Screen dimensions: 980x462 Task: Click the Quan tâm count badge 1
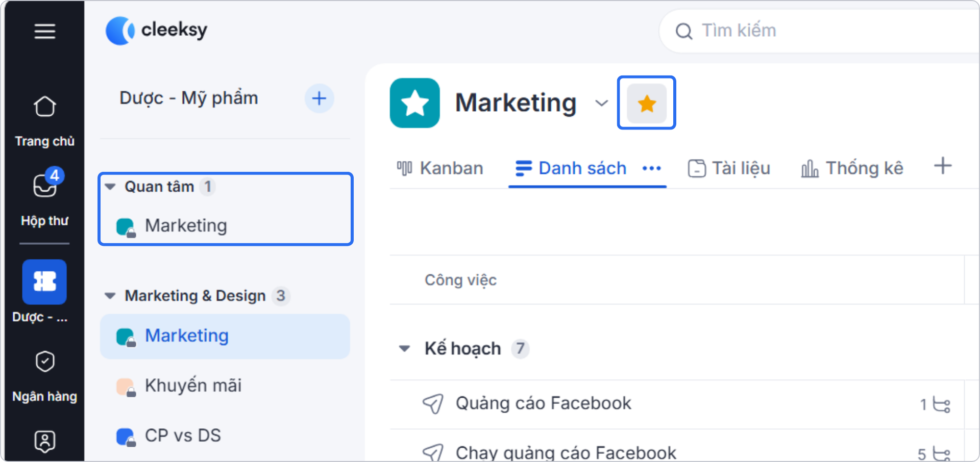(208, 187)
